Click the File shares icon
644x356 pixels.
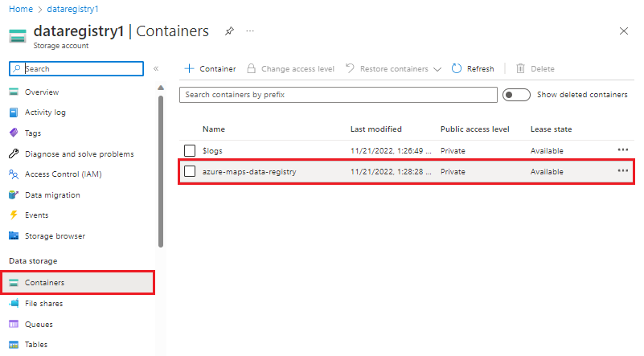click(14, 303)
